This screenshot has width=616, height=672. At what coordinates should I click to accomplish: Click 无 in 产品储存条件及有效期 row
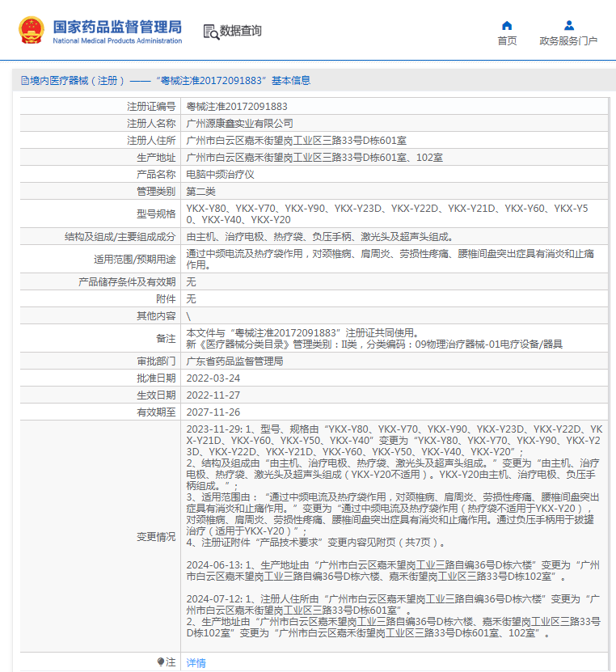[x=191, y=281]
